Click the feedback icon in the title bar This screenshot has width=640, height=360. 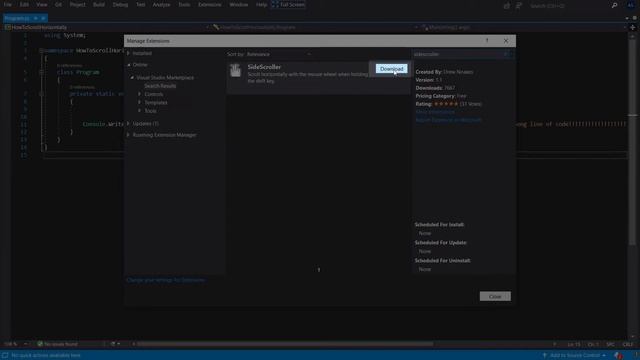click(519, 6)
